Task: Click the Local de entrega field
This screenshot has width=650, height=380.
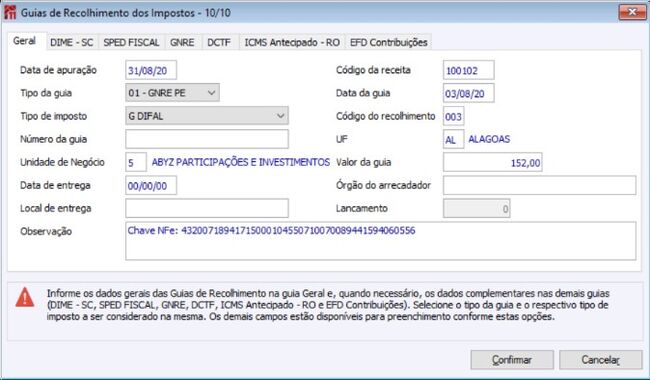Action: click(x=207, y=208)
